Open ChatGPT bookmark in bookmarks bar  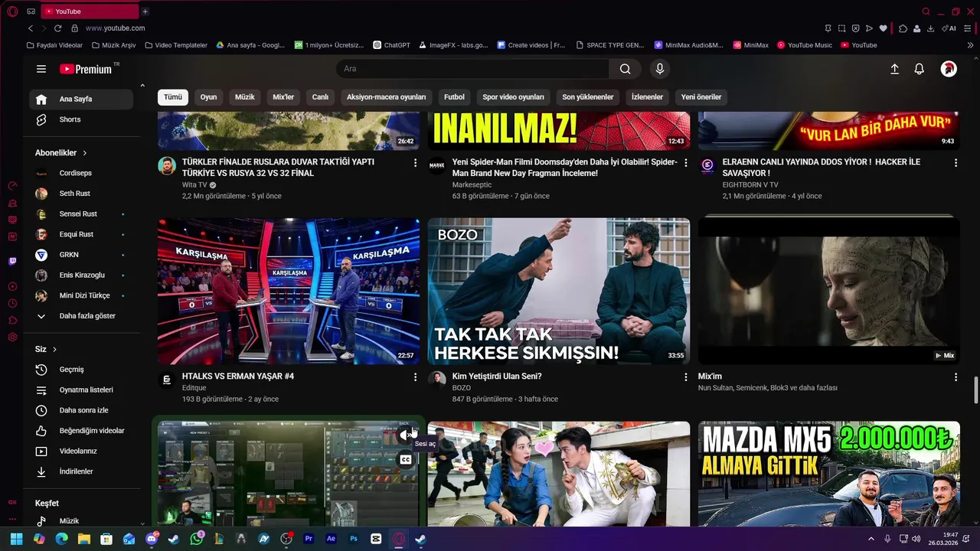391,45
